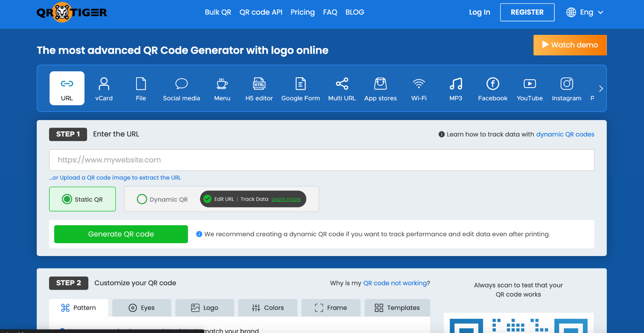This screenshot has height=333, width=644.
Task: Open the Pricing page from the navbar
Action: (x=303, y=12)
